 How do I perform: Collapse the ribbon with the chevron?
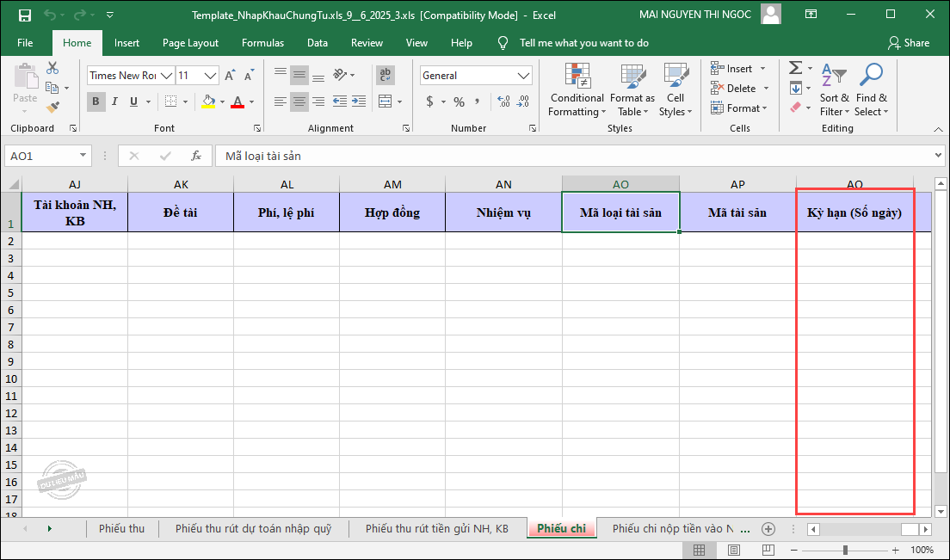click(939, 129)
